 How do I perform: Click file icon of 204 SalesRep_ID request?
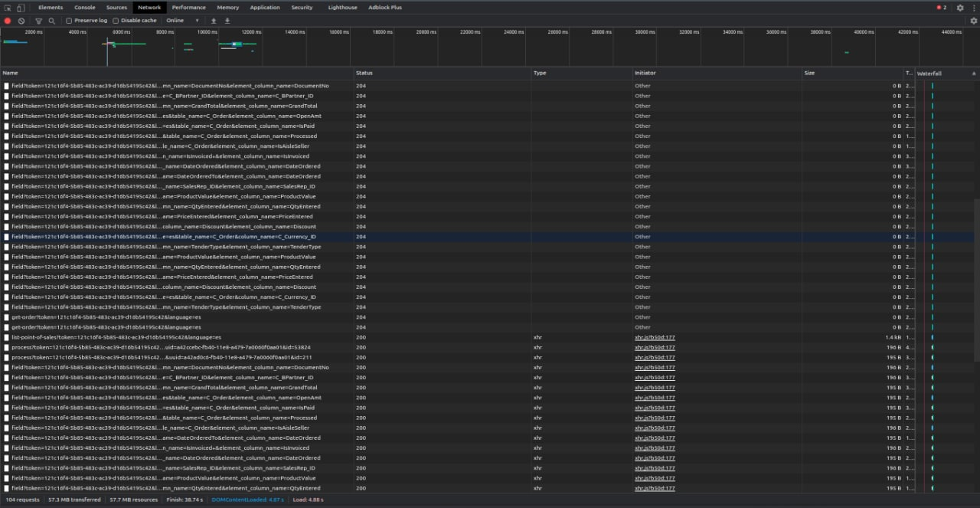[7, 186]
